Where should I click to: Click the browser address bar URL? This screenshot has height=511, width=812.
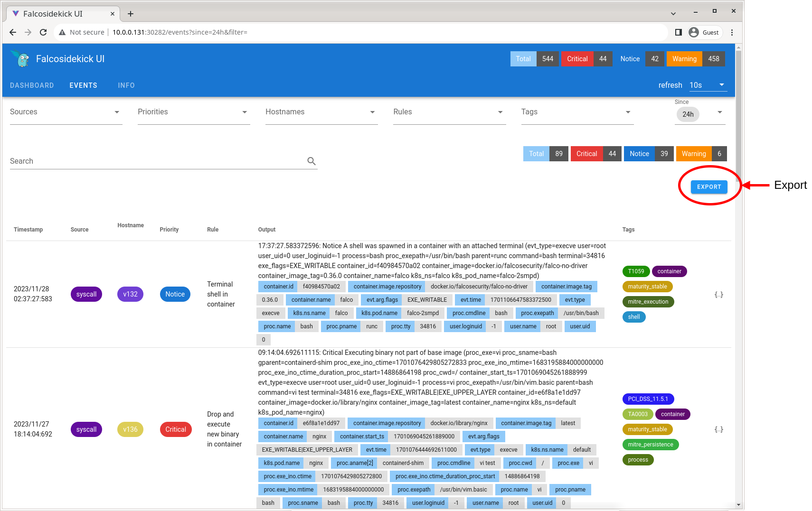pyautogui.click(x=179, y=32)
